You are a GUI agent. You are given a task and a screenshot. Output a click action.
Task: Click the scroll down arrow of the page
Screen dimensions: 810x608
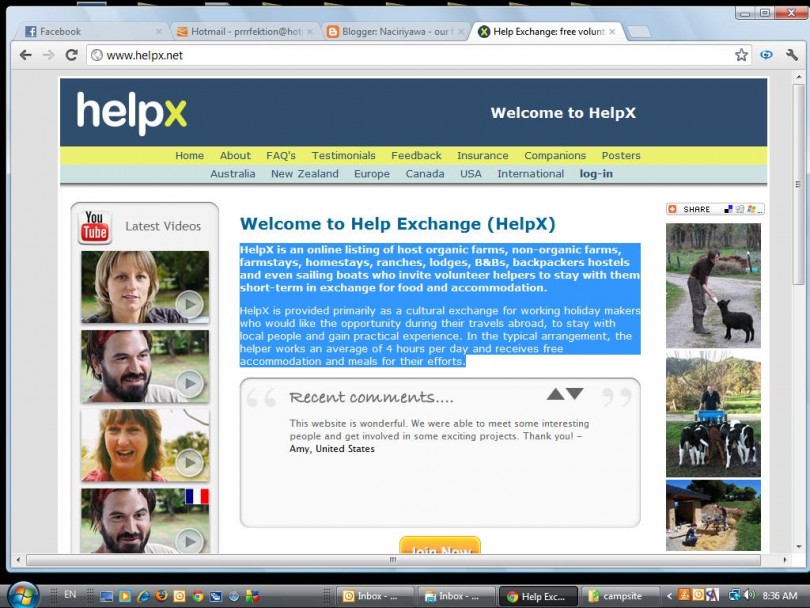[799, 547]
